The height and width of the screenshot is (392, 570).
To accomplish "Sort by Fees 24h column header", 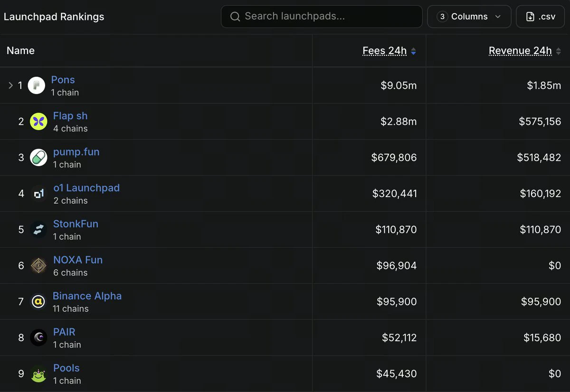I will click(x=385, y=51).
